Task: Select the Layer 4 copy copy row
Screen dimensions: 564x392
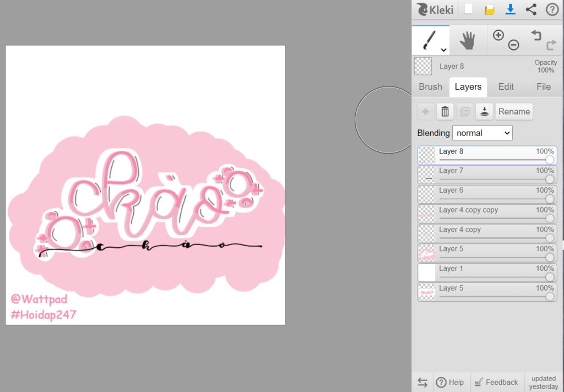Action: coord(487,214)
